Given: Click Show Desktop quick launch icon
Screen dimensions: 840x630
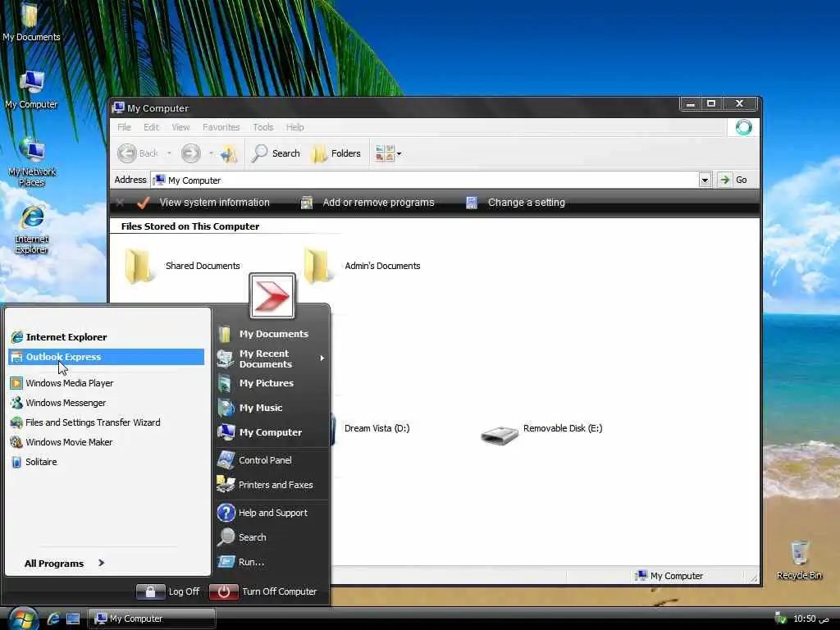Looking at the screenshot, I should coord(73,619).
